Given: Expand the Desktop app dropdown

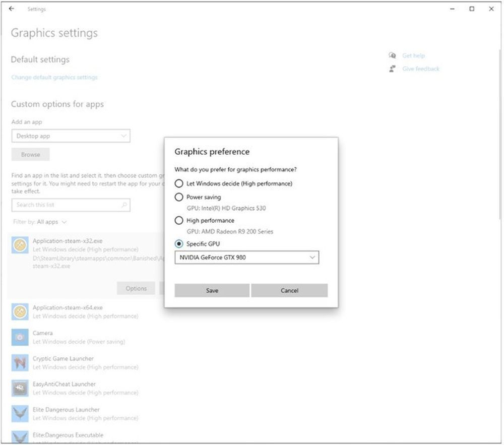Looking at the screenshot, I should click(x=71, y=136).
